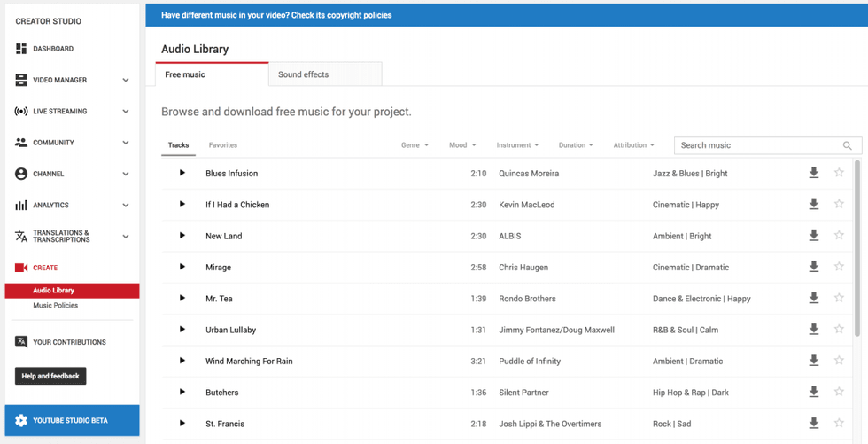Expand the Channel sidebar section
The width and height of the screenshot is (868, 444).
click(x=126, y=174)
